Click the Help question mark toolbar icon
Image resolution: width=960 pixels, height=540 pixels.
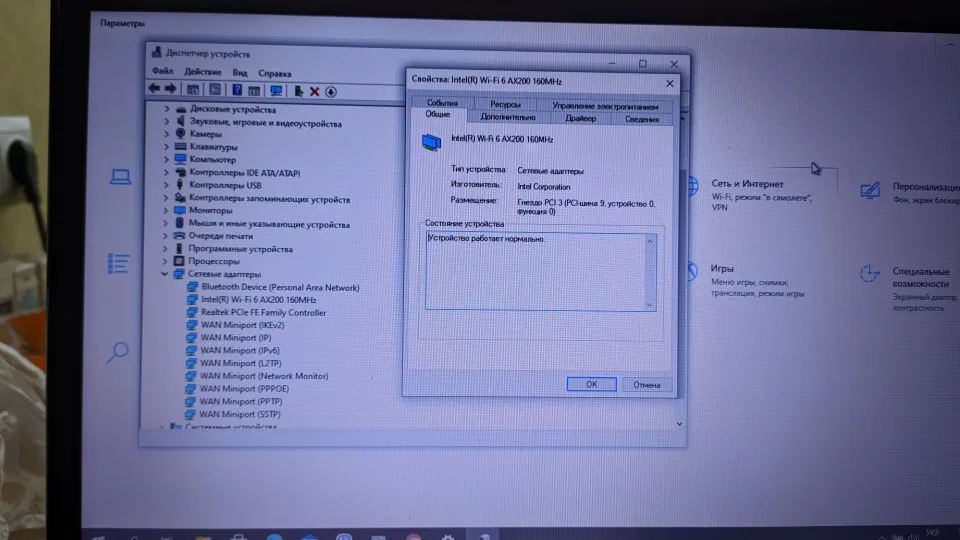coord(236,90)
